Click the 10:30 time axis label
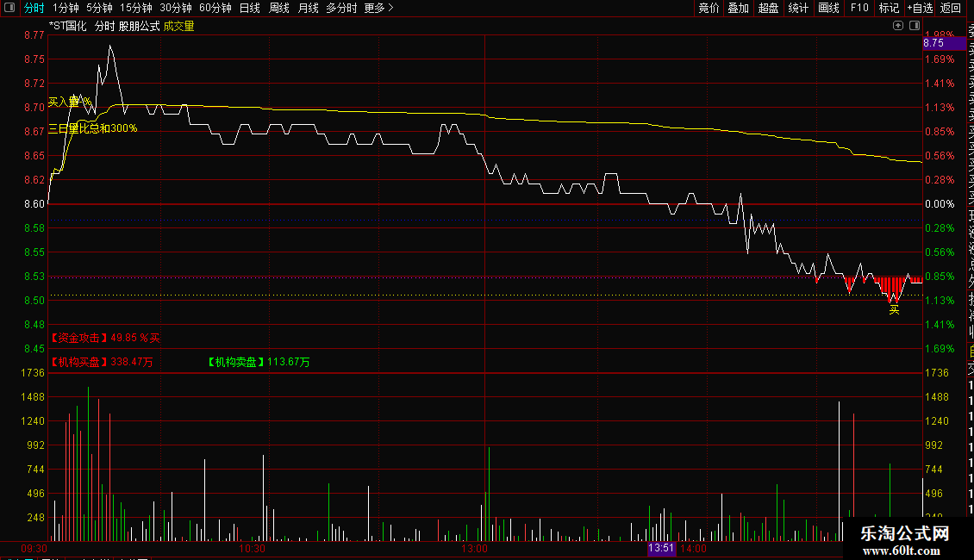Viewport: 974px width, 560px height. [x=253, y=549]
